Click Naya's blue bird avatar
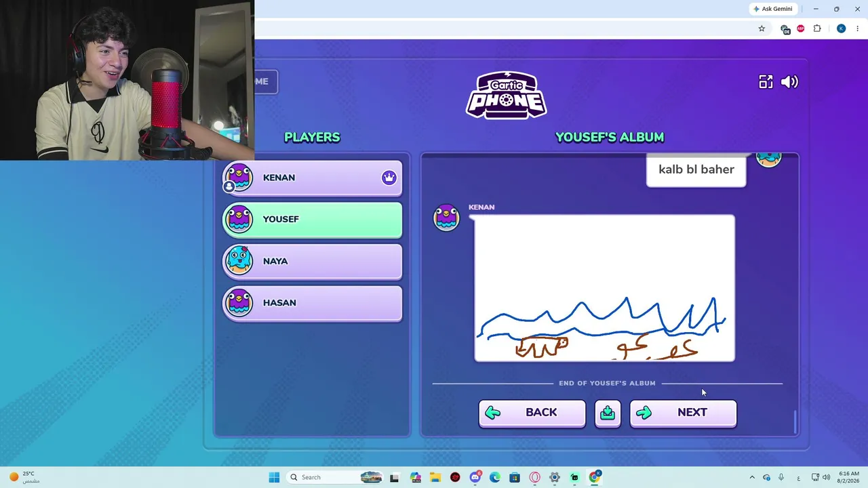868x488 pixels. 239,261
